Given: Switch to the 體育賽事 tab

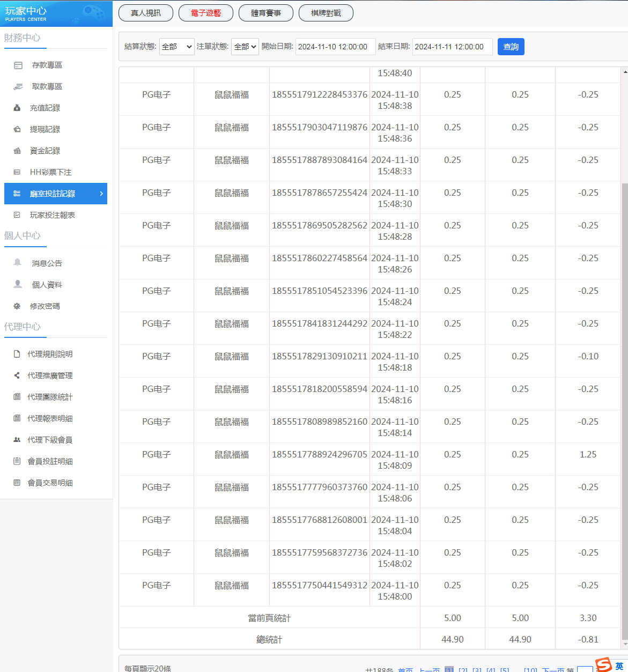Looking at the screenshot, I should click(x=266, y=13).
